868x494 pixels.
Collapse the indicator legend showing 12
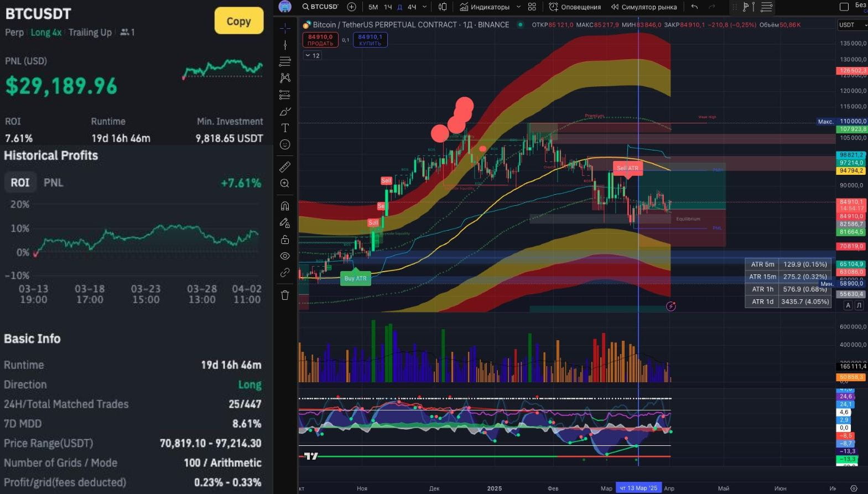click(313, 55)
